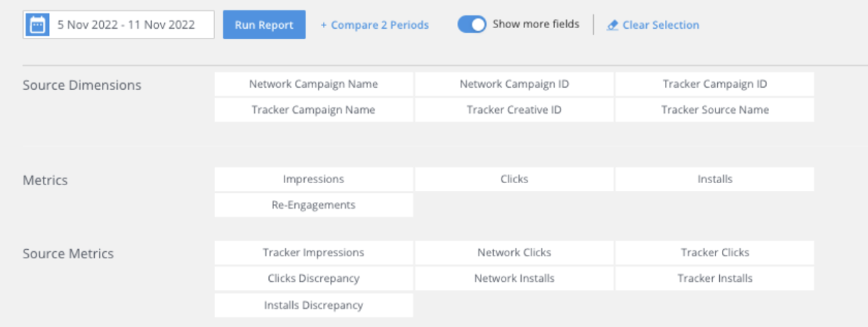Pick the Installs metric

point(715,179)
